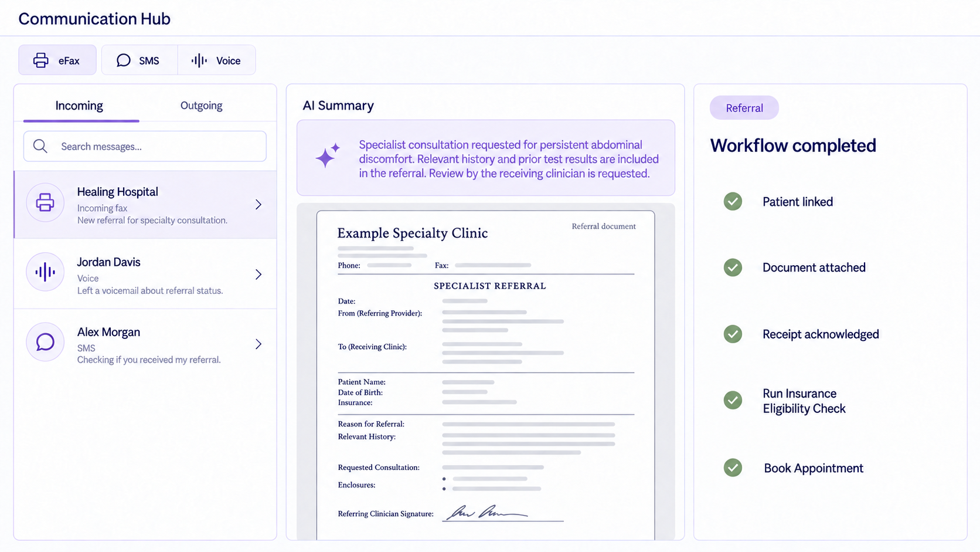980x552 pixels.
Task: Expand Alex Morgan message with chevron
Action: (x=258, y=344)
